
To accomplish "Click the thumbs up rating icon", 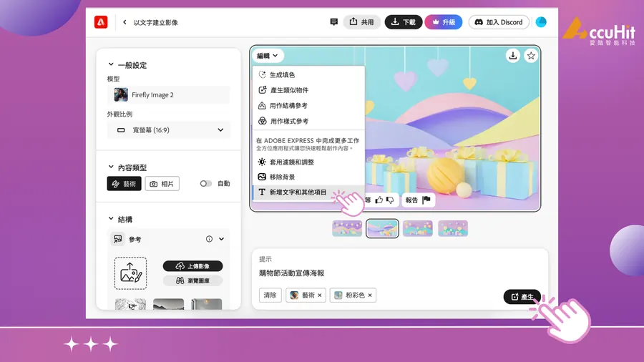I will (x=379, y=200).
